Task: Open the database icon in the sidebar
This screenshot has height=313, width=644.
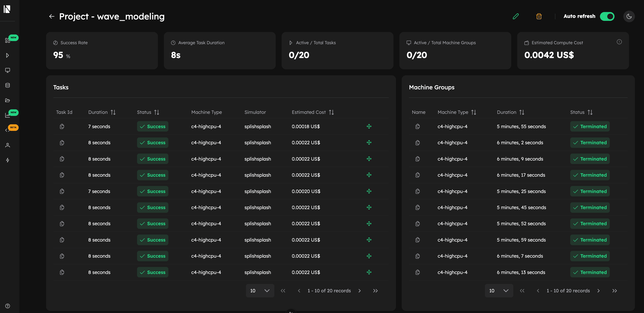Action: 7,85
